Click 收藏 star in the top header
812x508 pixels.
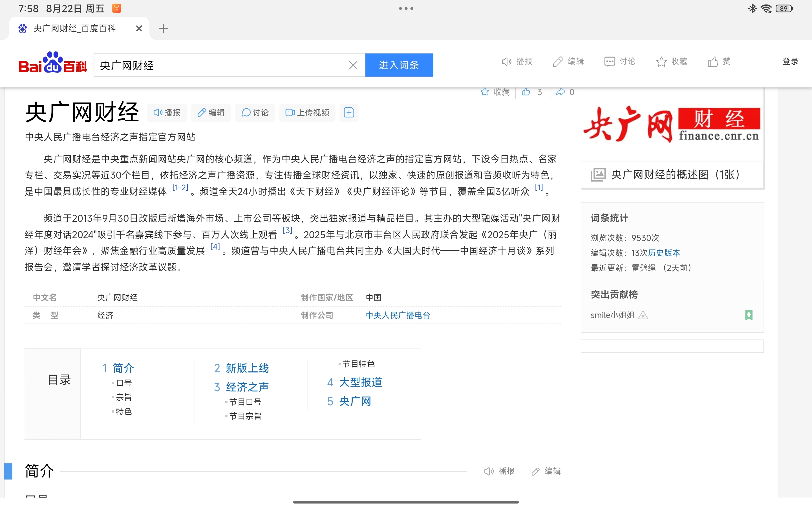tap(671, 62)
